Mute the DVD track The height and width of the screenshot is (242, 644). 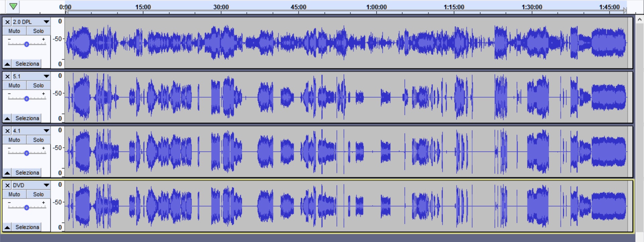click(x=14, y=194)
